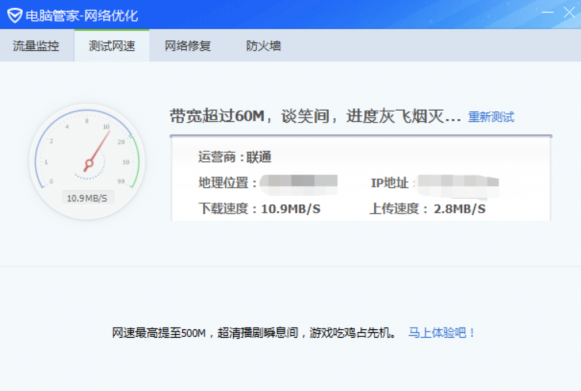Open the 马上体验吧！ link
This screenshot has width=581, height=391.
click(441, 332)
